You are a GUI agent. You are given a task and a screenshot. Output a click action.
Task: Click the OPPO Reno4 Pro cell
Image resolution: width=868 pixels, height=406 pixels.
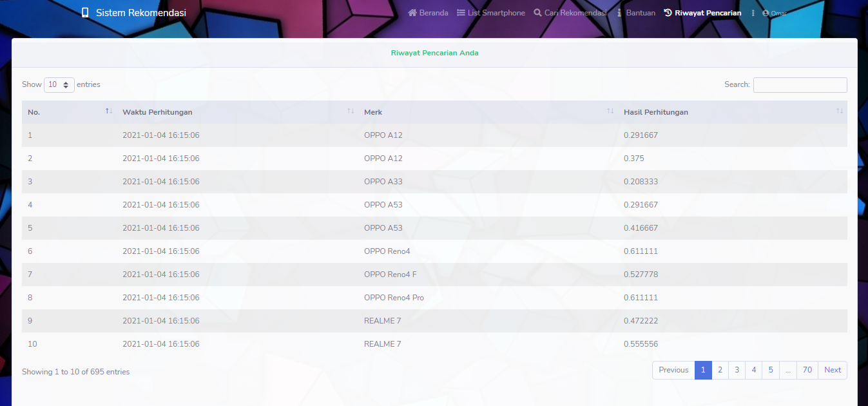(x=394, y=298)
